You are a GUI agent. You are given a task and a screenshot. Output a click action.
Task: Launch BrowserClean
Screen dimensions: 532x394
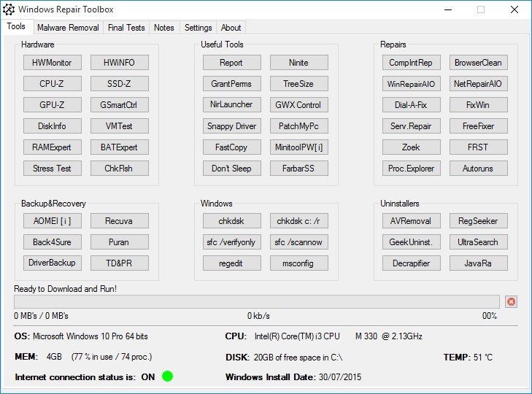coord(479,63)
